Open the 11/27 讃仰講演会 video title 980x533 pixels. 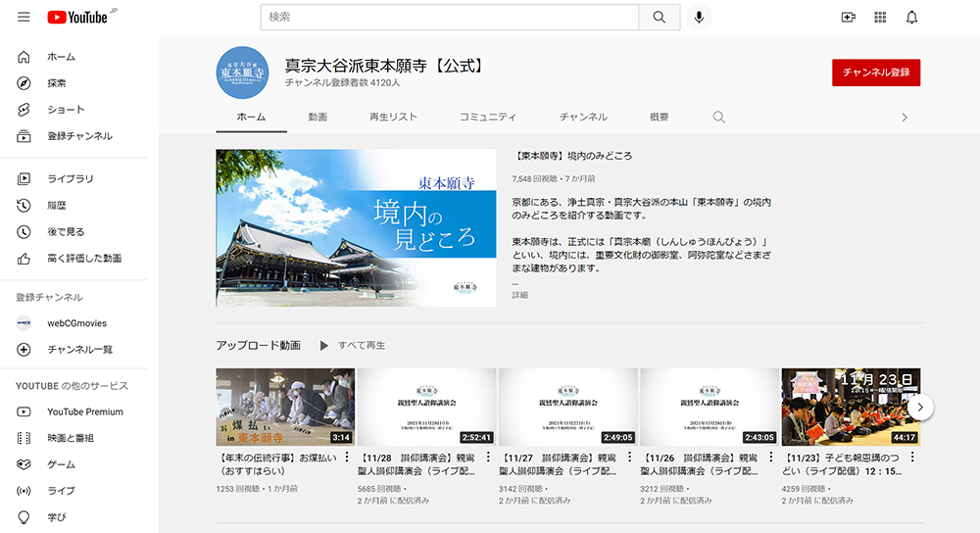point(559,464)
